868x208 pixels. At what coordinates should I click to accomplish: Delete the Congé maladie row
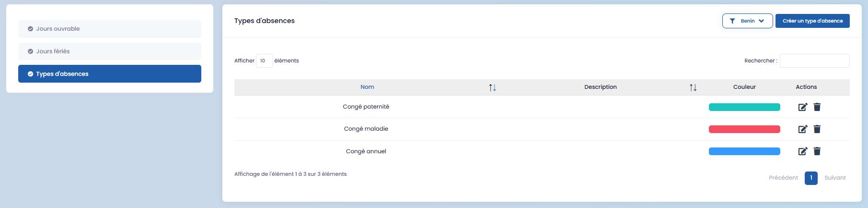click(x=817, y=129)
